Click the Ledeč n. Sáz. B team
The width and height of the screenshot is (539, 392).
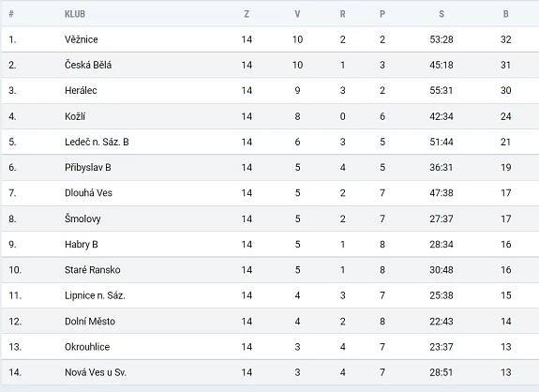[97, 142]
